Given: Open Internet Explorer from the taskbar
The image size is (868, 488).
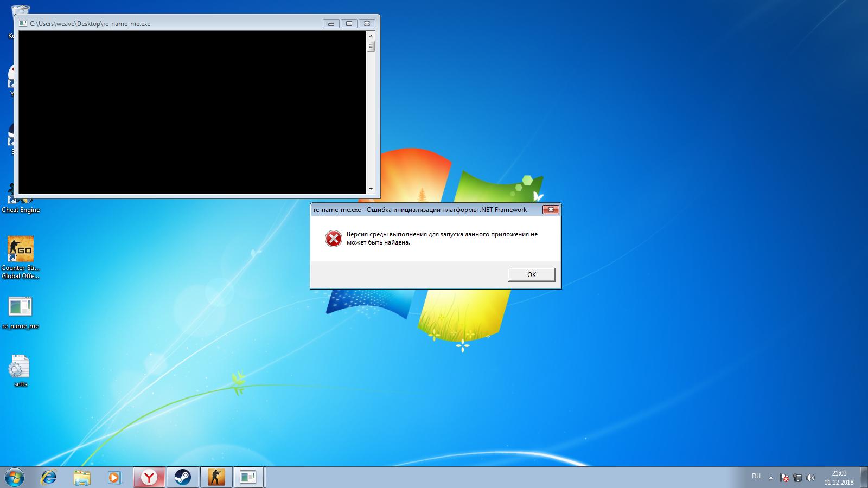Looking at the screenshot, I should click(x=49, y=478).
